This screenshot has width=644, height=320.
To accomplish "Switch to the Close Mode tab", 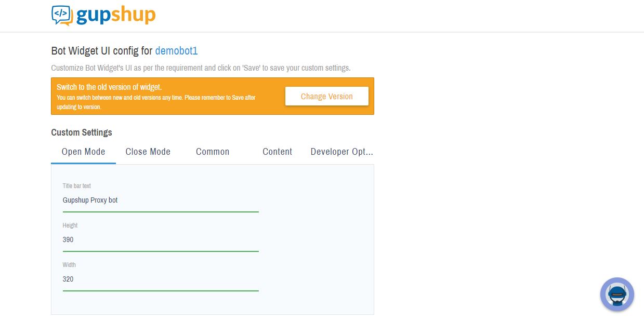I will pos(148,152).
